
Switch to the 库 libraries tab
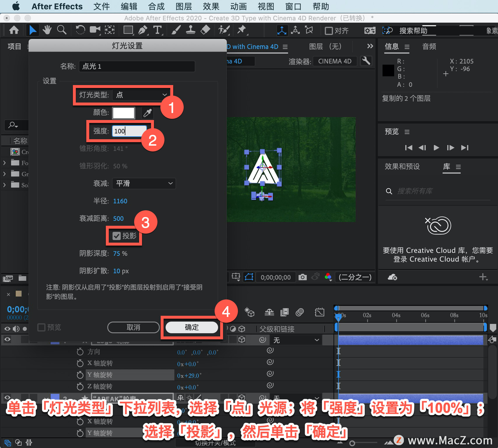[x=447, y=167]
